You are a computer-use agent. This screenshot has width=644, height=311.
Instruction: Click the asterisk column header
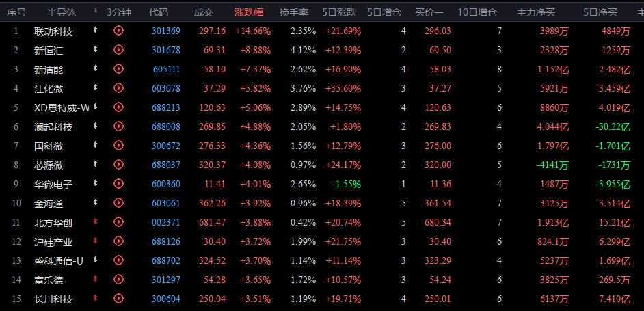[x=96, y=13]
